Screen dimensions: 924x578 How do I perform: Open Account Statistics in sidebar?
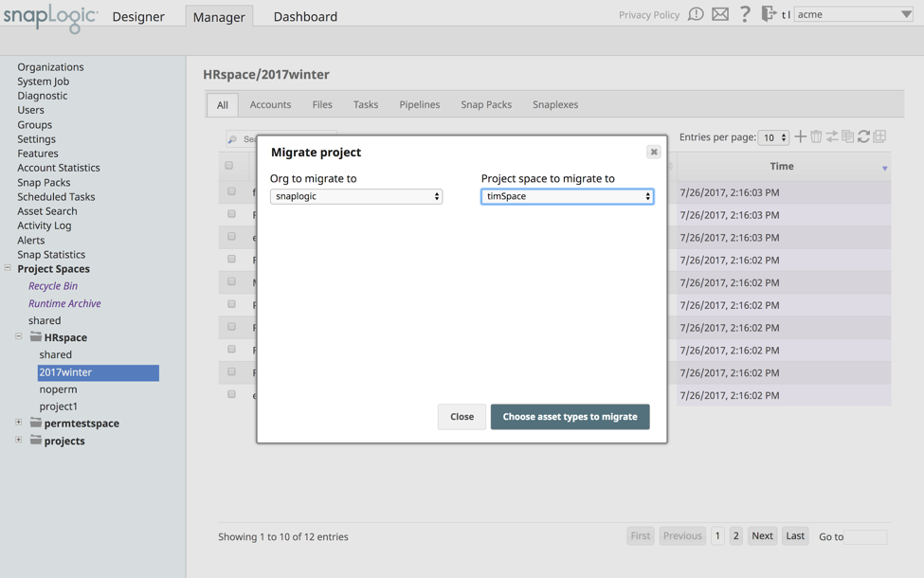point(59,168)
